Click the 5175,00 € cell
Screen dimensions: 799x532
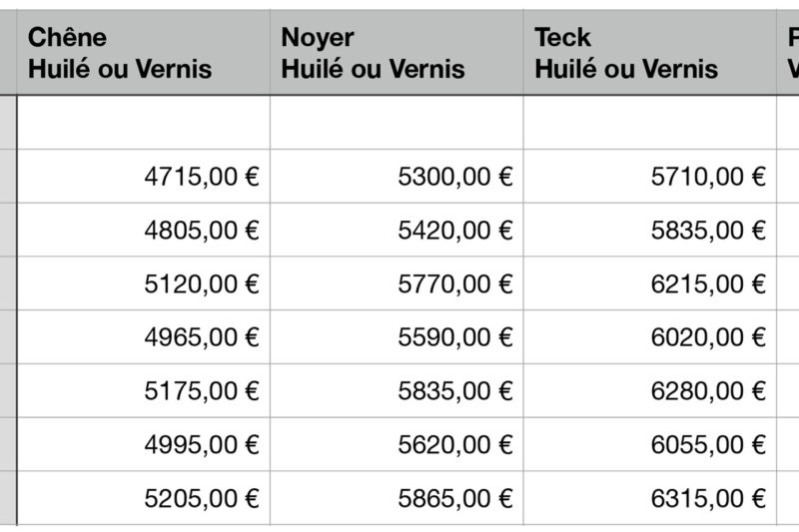(143, 391)
